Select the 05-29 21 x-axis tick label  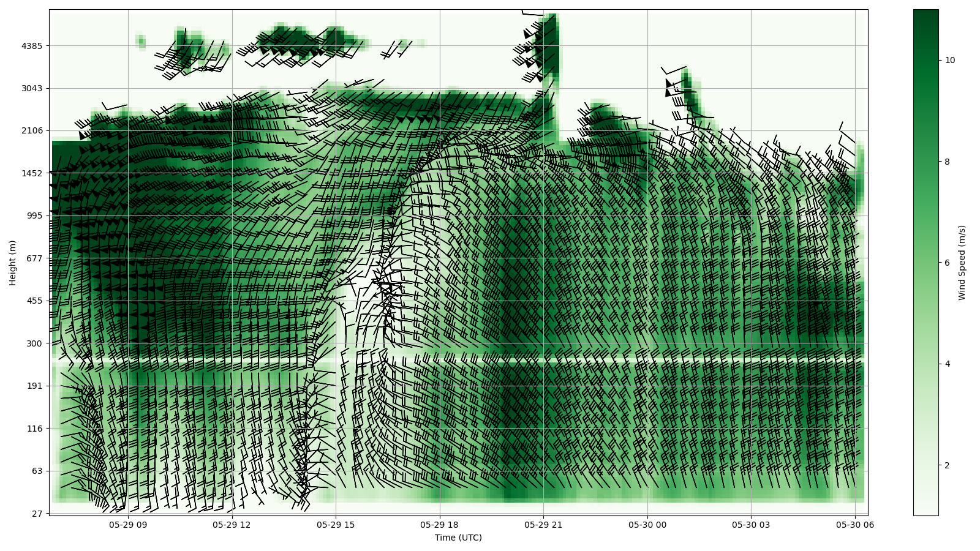pyautogui.click(x=543, y=525)
